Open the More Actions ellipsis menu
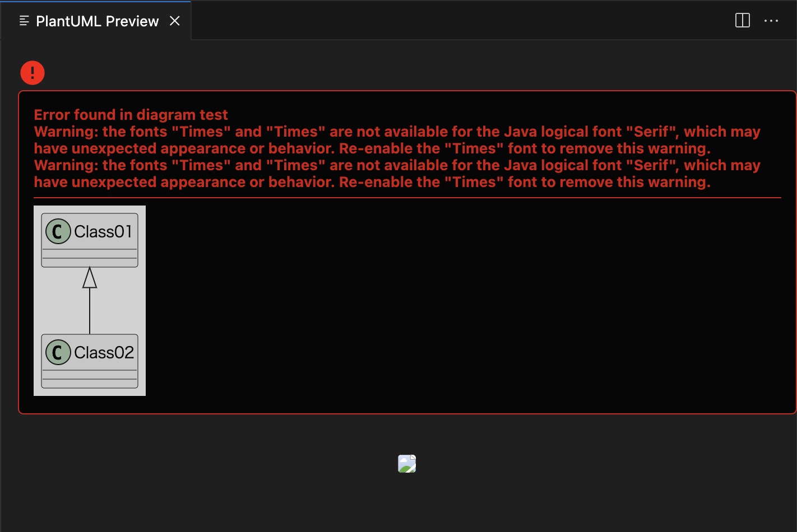797x532 pixels. point(771,21)
